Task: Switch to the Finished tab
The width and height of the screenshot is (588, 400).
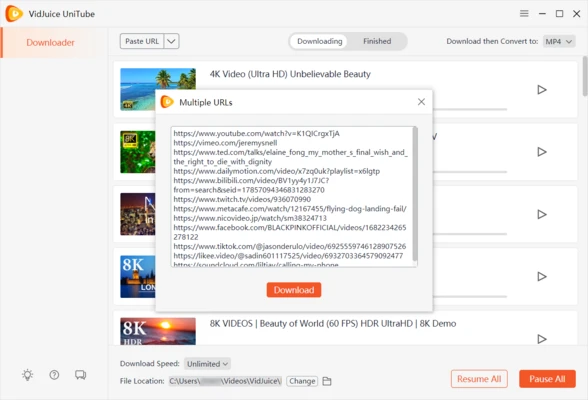Action: point(377,41)
